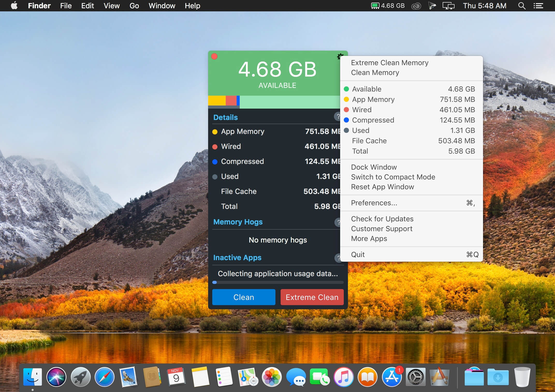The height and width of the screenshot is (392, 555).
Task: Choose Clean Memory from the menu
Action: pos(375,72)
